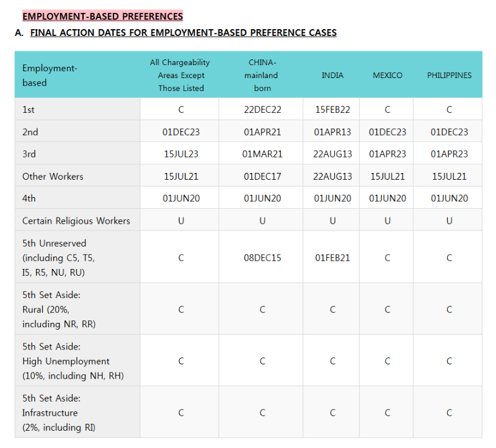Click the 15FEB22 India 1st cell

tap(332, 110)
